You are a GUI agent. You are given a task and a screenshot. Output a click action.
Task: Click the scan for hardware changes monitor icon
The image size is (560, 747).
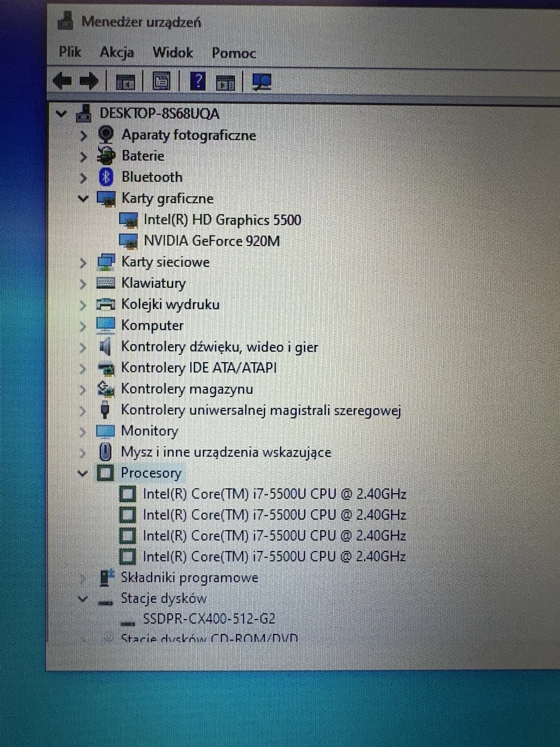pyautogui.click(x=262, y=82)
